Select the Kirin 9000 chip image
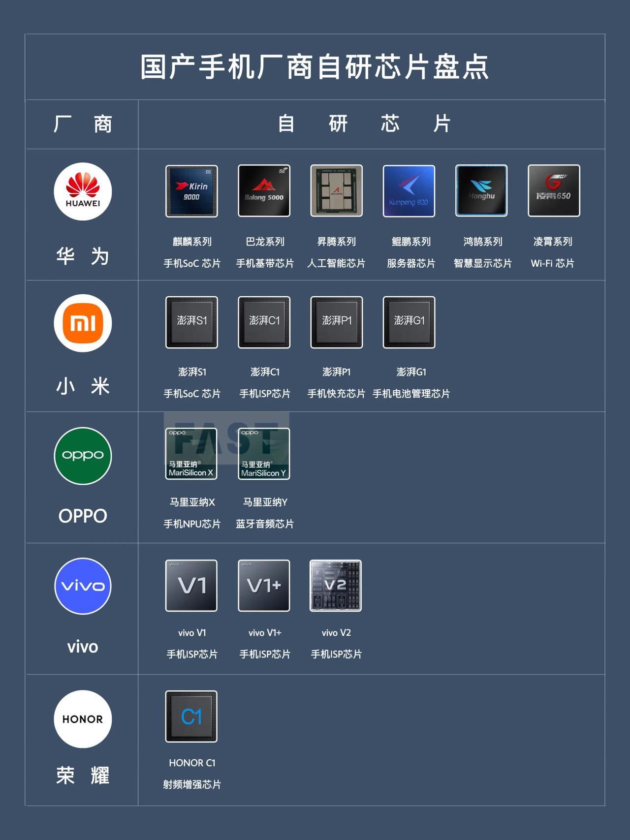This screenshot has width=630, height=840. pyautogui.click(x=191, y=191)
